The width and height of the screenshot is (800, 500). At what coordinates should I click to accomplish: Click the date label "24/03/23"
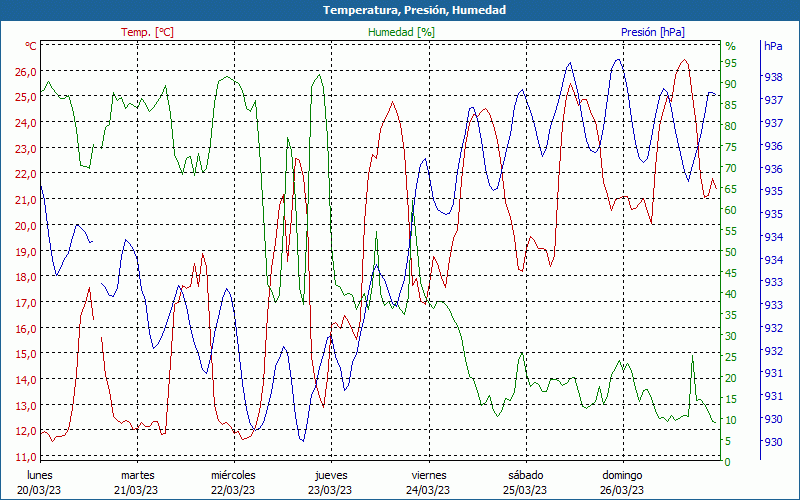point(428,490)
